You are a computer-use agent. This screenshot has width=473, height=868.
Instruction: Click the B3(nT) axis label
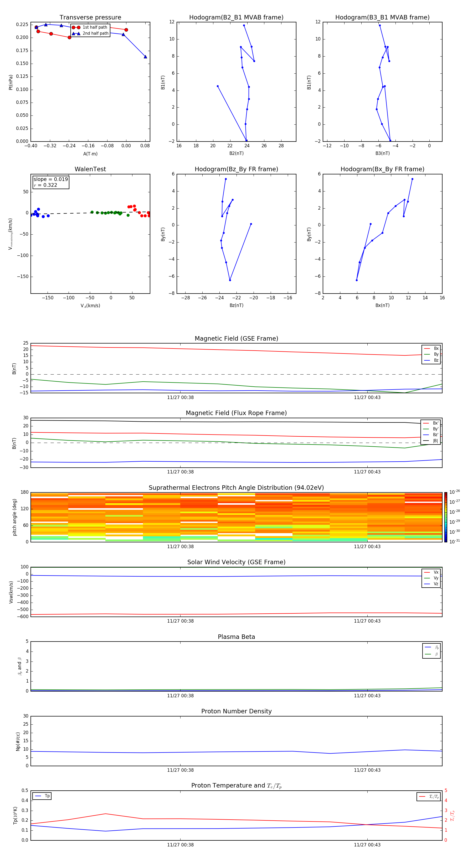(382, 153)
